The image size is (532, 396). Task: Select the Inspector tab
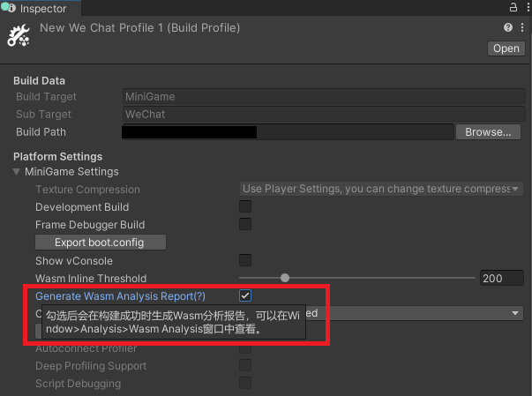(x=42, y=8)
